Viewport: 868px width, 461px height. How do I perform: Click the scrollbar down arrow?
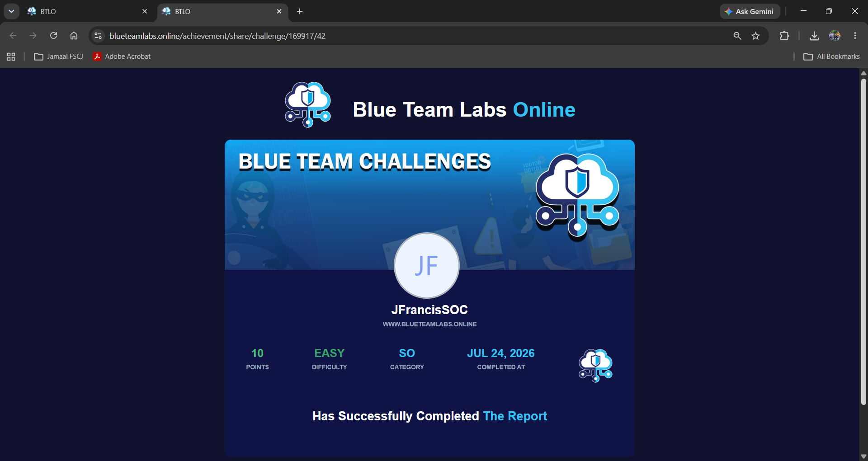(863, 456)
